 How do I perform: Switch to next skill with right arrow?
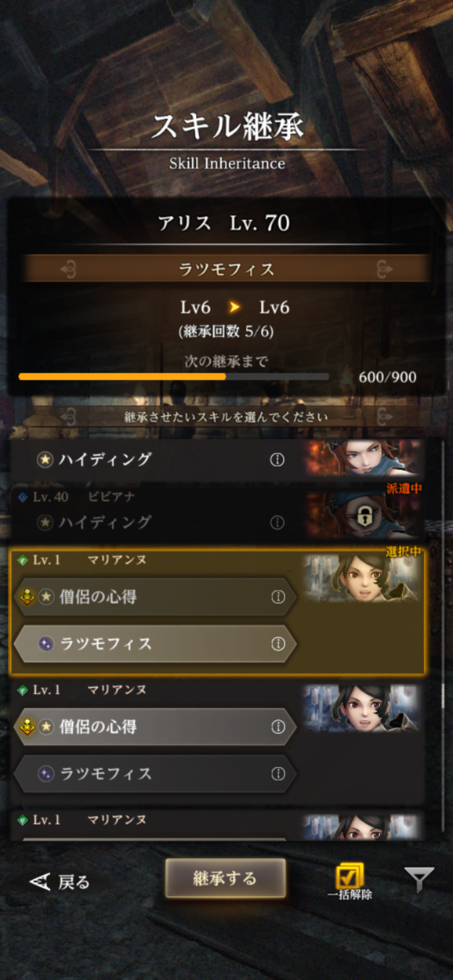point(384,269)
